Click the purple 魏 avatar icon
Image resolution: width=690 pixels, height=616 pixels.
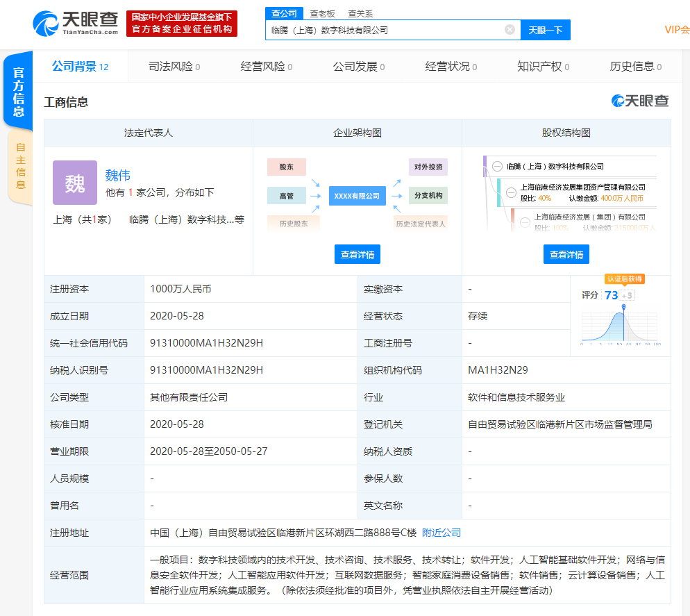point(74,183)
